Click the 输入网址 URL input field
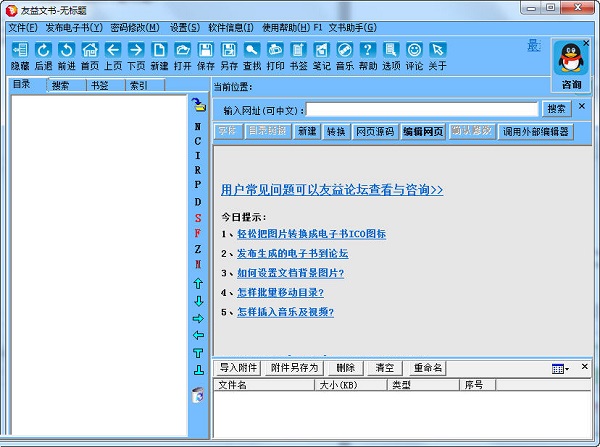 click(422, 109)
